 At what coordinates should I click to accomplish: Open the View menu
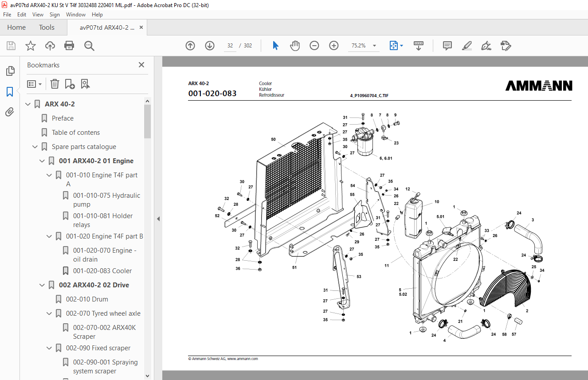coord(38,15)
